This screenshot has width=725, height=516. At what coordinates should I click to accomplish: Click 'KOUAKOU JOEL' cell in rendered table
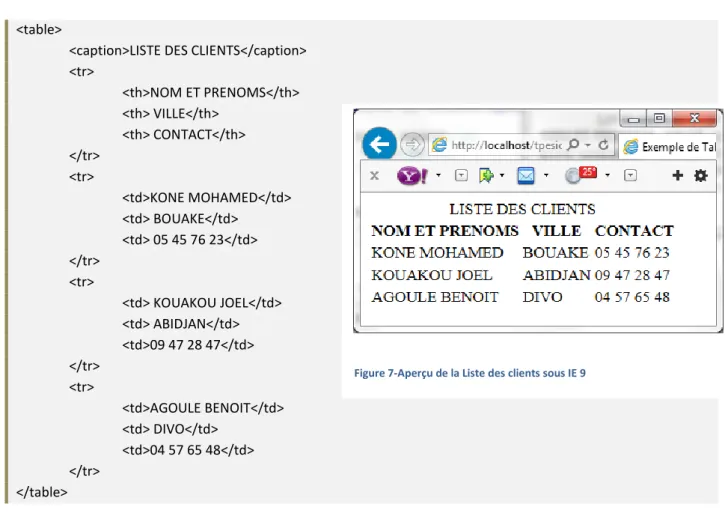(431, 275)
